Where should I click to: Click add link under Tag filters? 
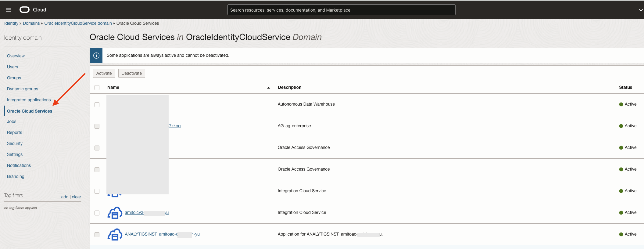pyautogui.click(x=65, y=197)
